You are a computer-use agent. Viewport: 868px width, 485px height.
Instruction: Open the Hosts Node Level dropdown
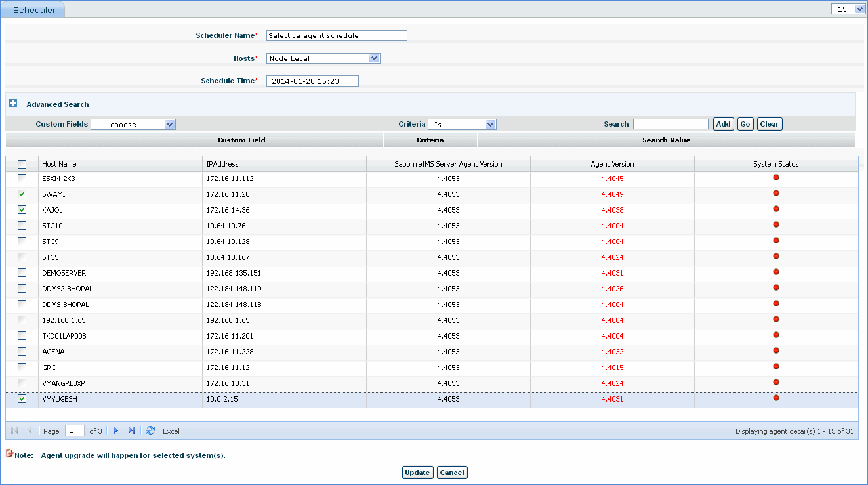point(323,58)
